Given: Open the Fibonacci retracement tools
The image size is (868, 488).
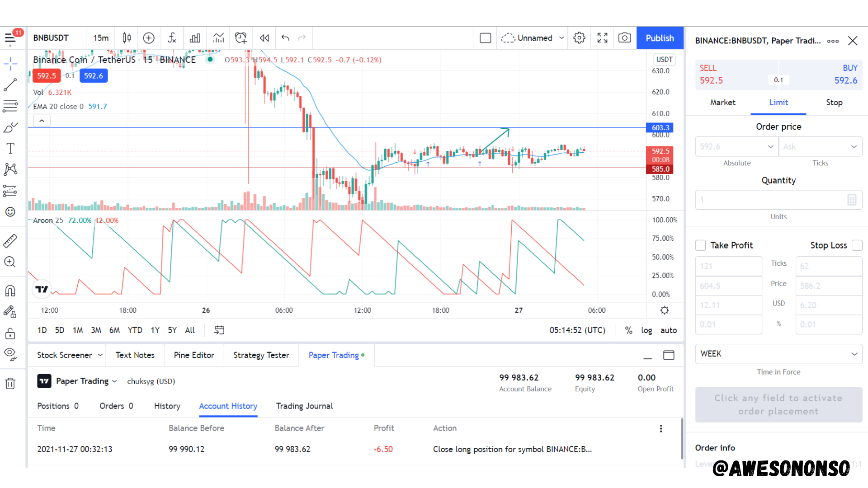Looking at the screenshot, I should pos(10,106).
